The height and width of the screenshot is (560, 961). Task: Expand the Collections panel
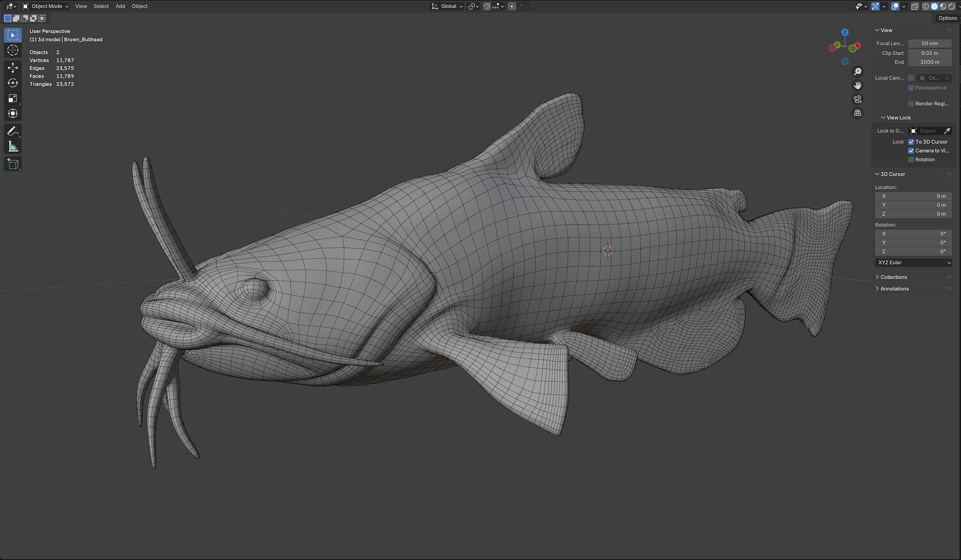(x=893, y=277)
